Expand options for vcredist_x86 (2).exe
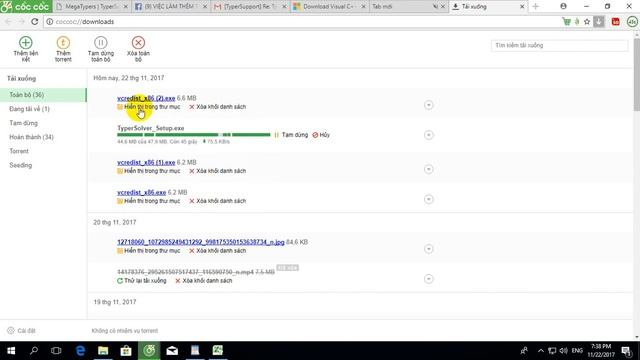The image size is (640, 360). point(428,105)
